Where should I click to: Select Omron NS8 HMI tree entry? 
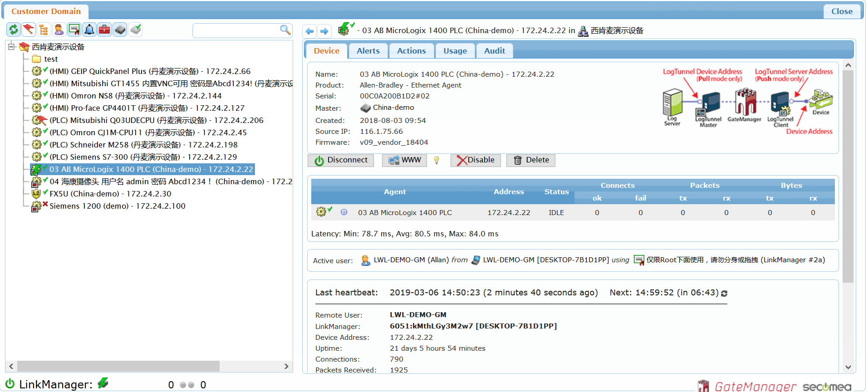135,96
